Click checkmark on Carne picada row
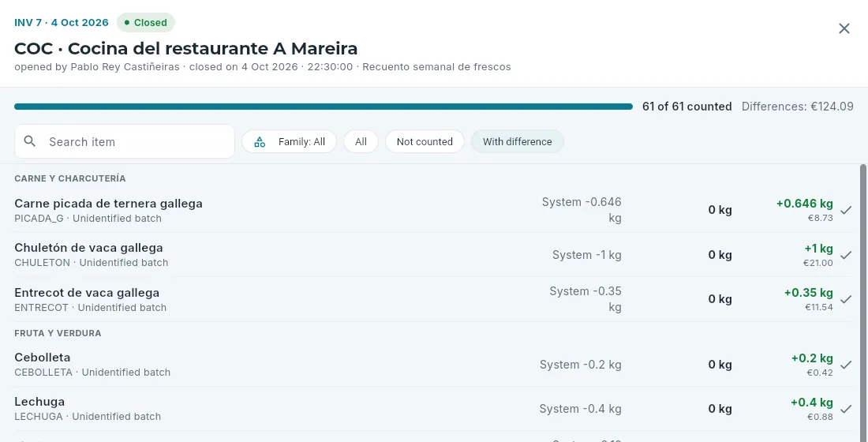The height and width of the screenshot is (442, 868). click(846, 210)
